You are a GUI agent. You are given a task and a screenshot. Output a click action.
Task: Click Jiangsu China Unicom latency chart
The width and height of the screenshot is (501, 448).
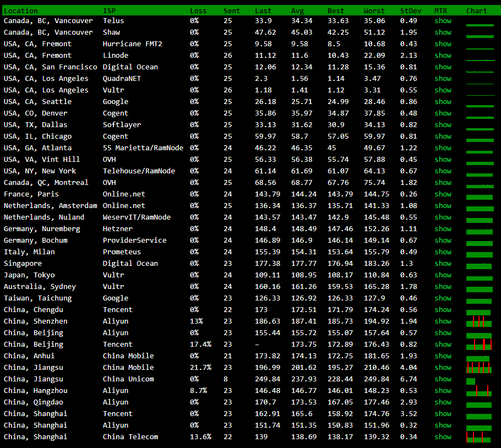tap(471, 381)
